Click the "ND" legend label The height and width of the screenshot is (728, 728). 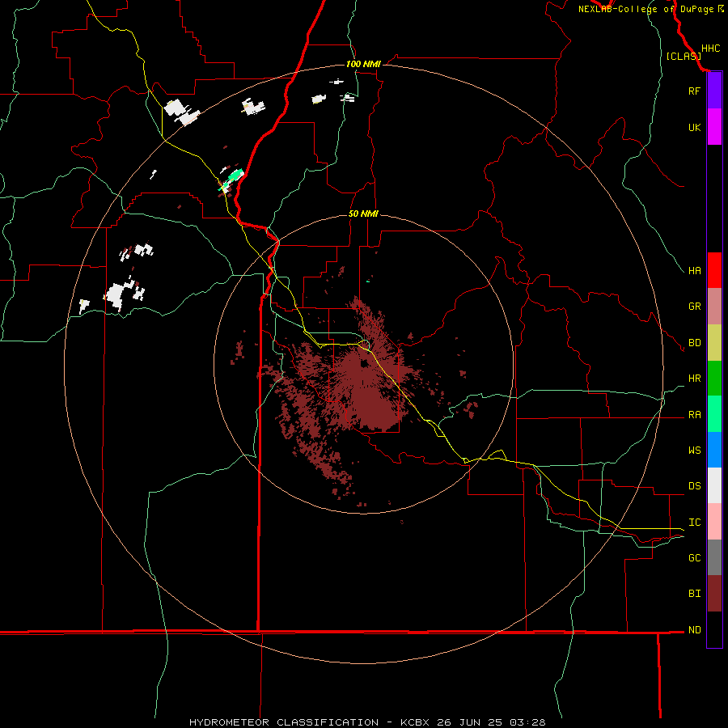[694, 629]
